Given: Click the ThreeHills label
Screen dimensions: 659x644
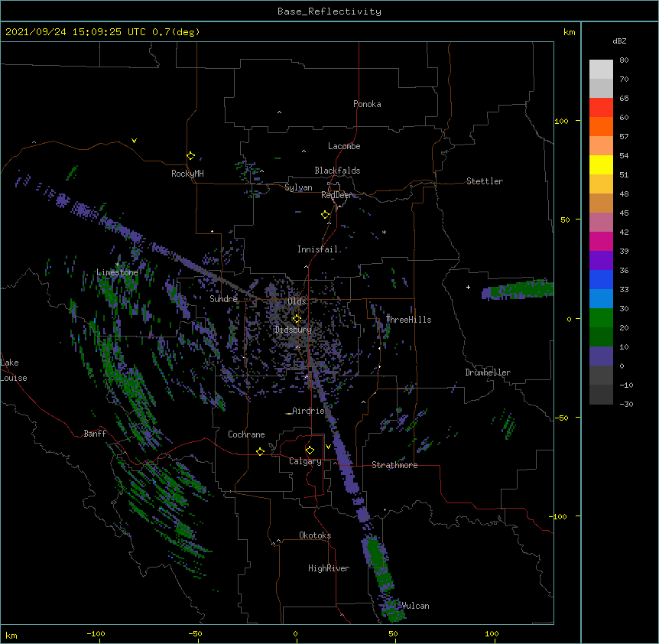Looking at the screenshot, I should [x=408, y=320].
